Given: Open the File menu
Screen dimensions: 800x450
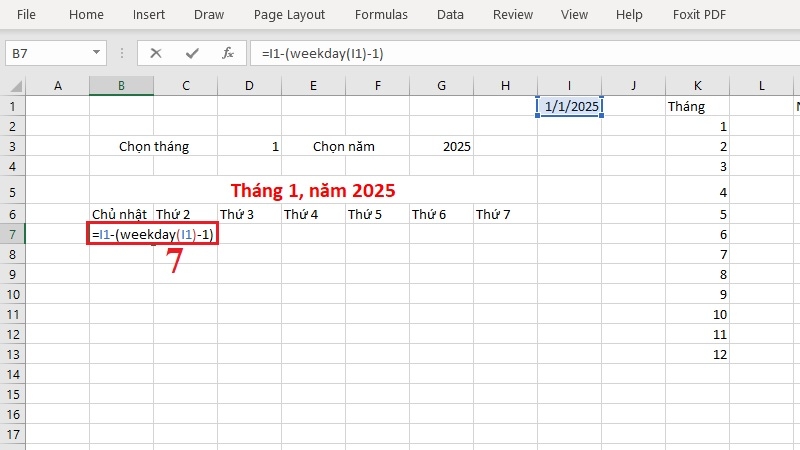Looking at the screenshot, I should [26, 15].
